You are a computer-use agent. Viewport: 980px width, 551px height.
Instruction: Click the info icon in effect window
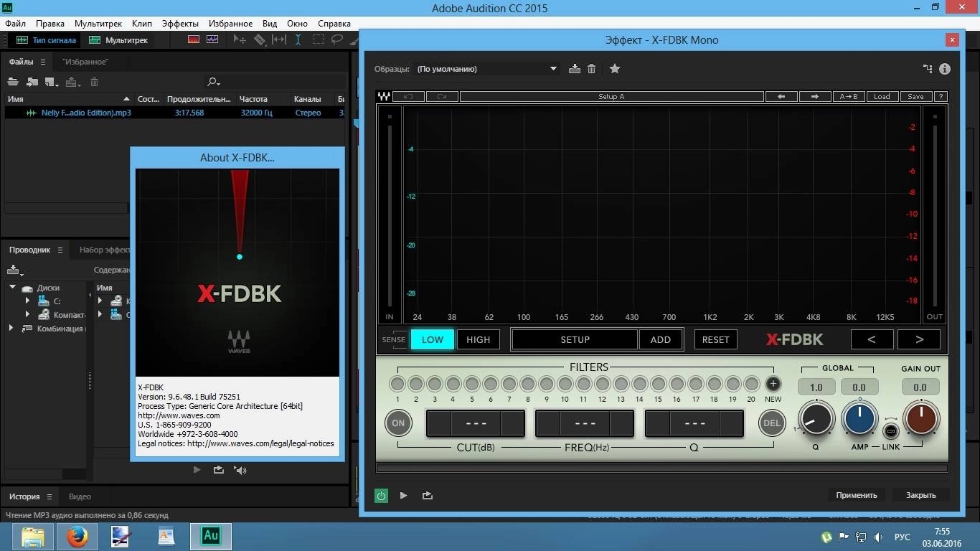pos(945,69)
